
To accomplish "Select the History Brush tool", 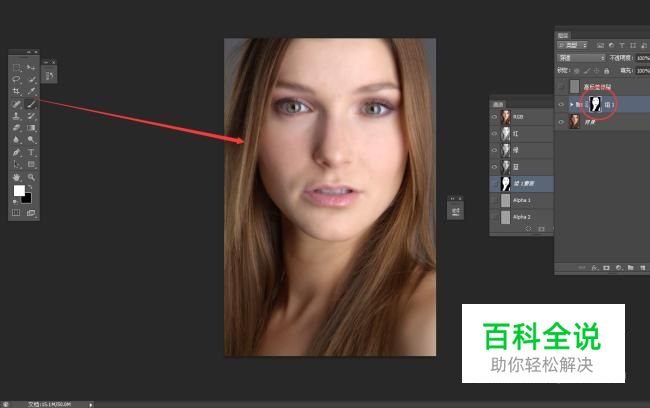I will [x=31, y=116].
